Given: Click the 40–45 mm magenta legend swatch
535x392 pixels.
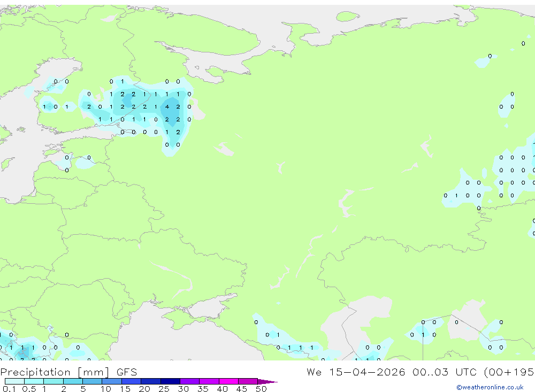Looking at the screenshot, I should (x=228, y=381).
